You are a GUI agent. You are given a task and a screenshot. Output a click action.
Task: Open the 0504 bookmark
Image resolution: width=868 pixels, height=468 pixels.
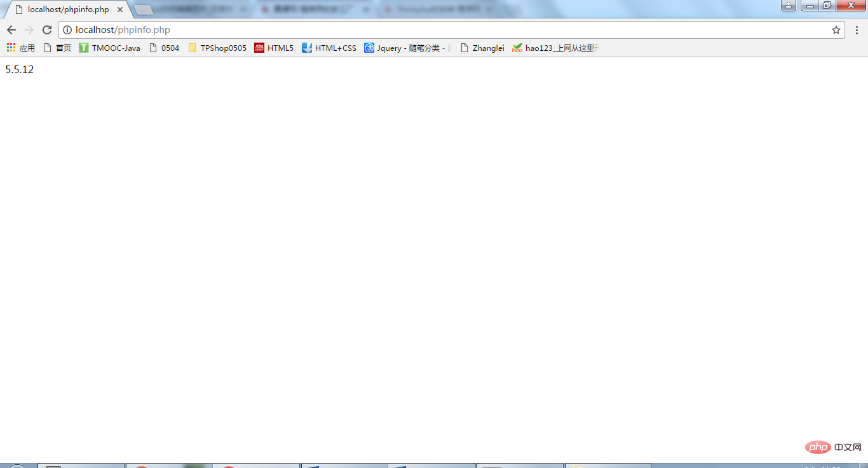tap(164, 48)
